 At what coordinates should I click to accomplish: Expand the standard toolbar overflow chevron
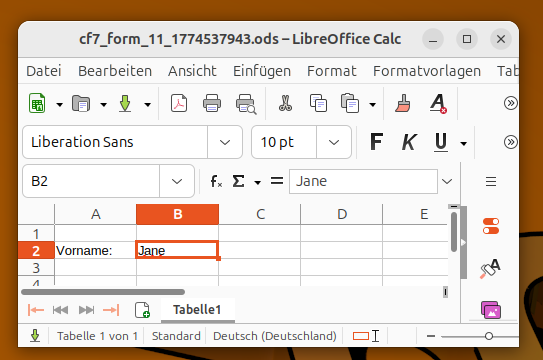pos(511,103)
